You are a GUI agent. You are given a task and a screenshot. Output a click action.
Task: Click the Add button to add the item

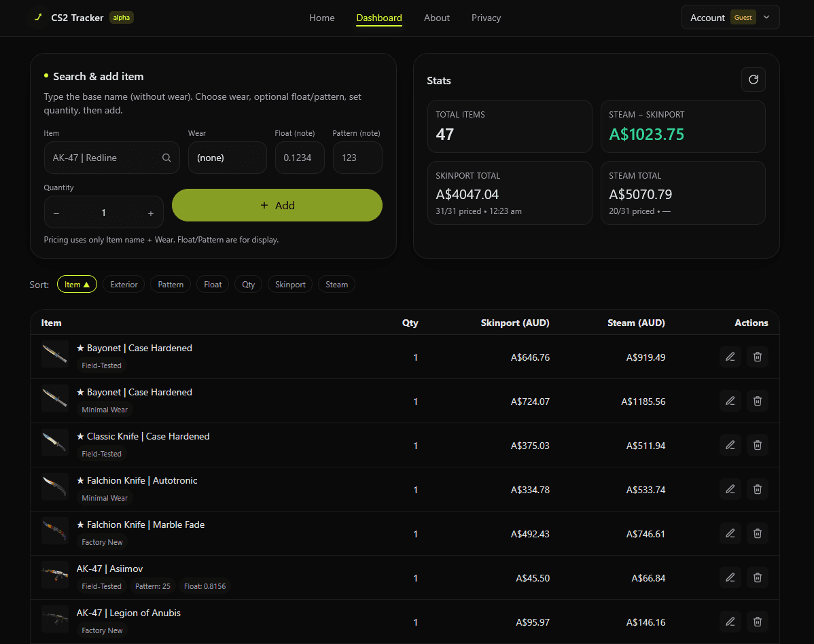point(277,204)
